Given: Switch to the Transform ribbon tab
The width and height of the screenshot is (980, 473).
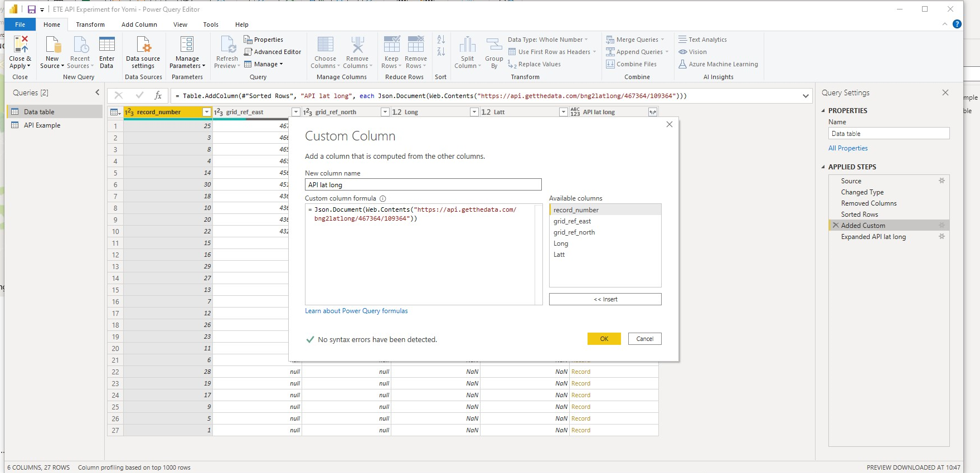Looking at the screenshot, I should click(90, 25).
